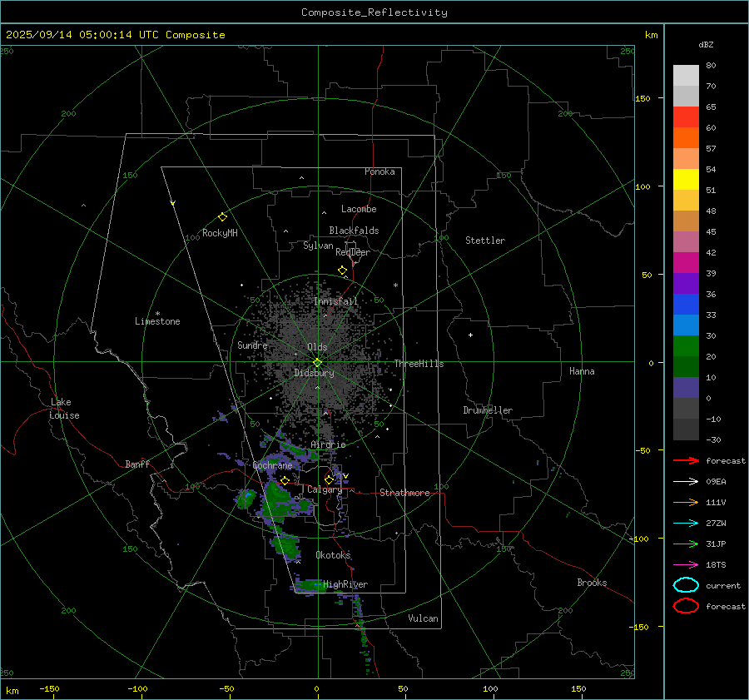The width and height of the screenshot is (749, 700).
Task: Click the Calgary city label
Action: point(325,489)
